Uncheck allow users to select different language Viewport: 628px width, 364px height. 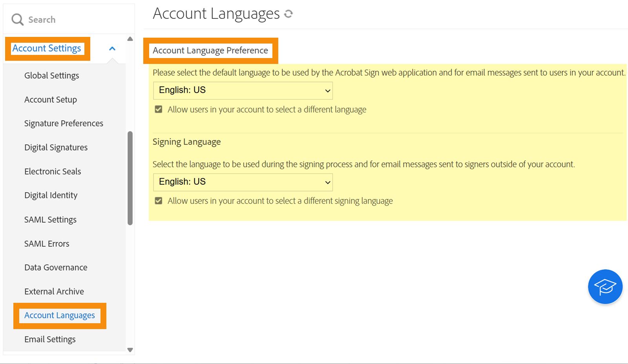click(x=159, y=109)
